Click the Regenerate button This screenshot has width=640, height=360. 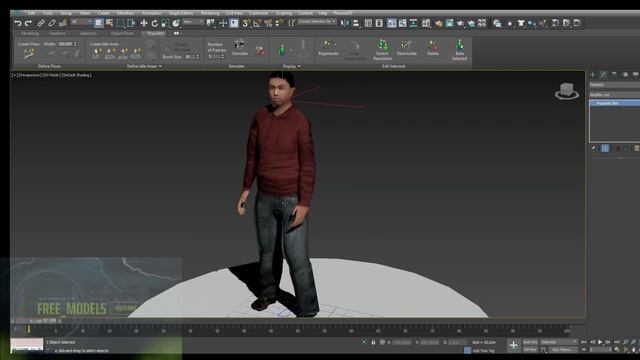click(328, 48)
